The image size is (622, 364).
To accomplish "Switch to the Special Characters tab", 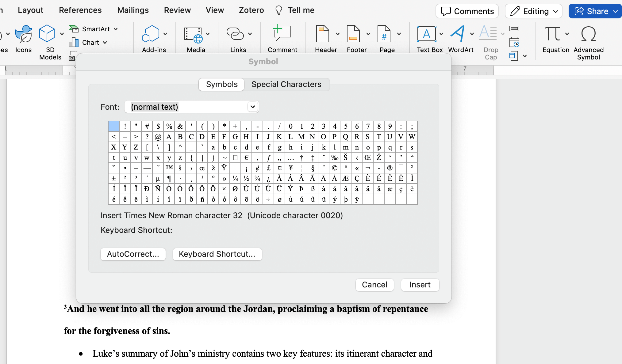I will (x=286, y=84).
